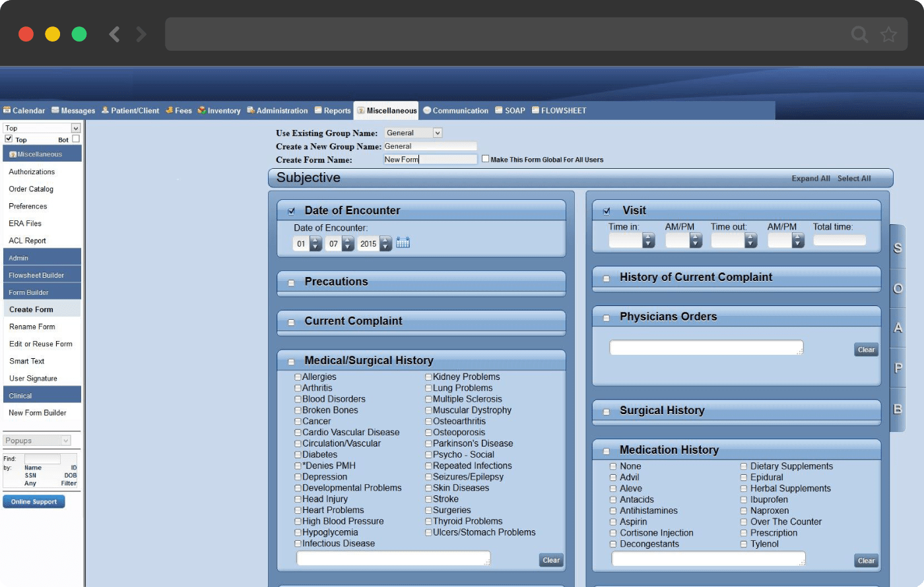The height and width of the screenshot is (587, 924).
Task: Open Authorizations in sidebar
Action: [32, 171]
